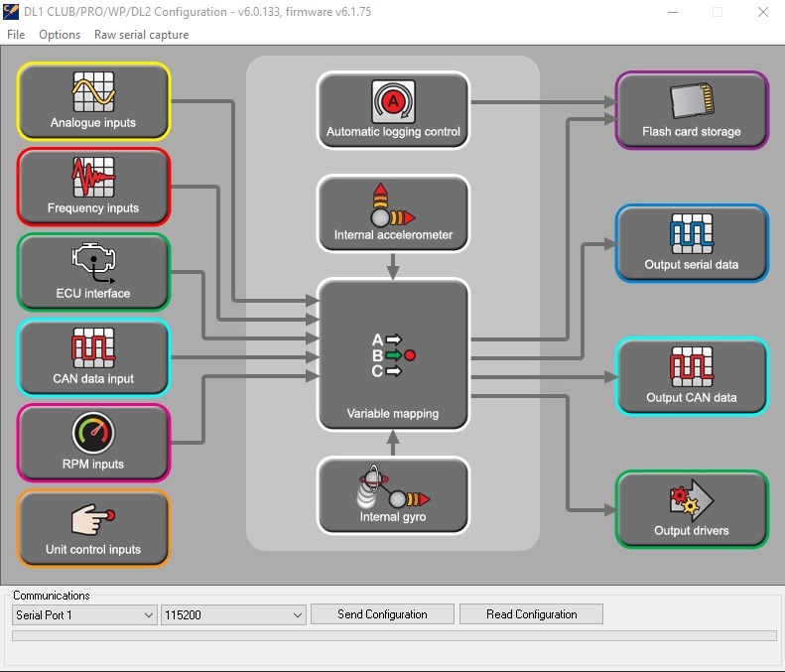Open the File menu
The height and width of the screenshot is (672, 785).
pos(16,35)
